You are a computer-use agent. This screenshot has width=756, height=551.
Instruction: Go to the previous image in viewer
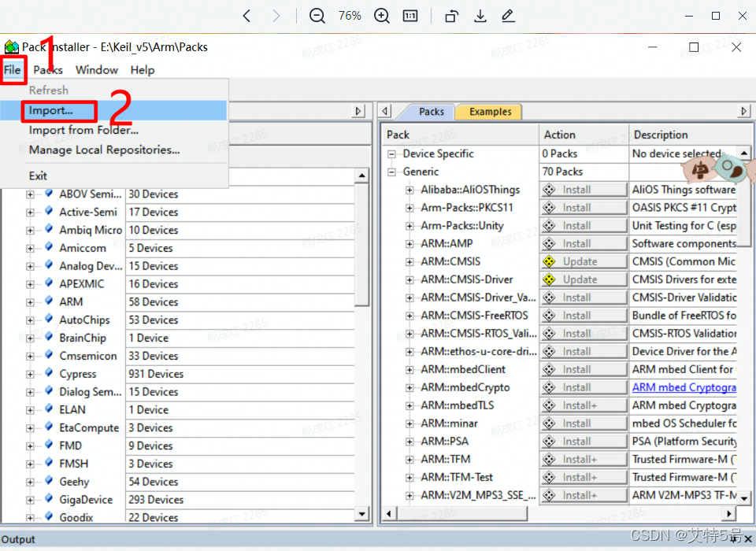(246, 16)
